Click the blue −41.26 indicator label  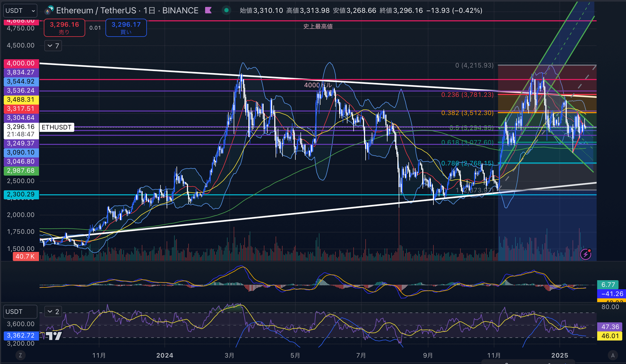point(612,294)
